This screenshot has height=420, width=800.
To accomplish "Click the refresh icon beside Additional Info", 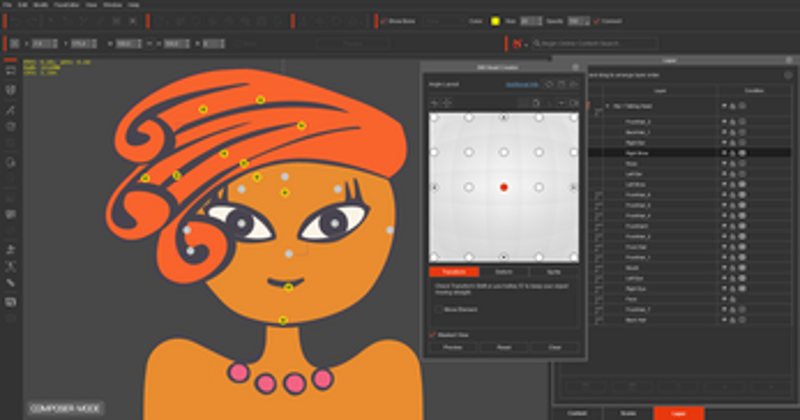I will click(549, 85).
